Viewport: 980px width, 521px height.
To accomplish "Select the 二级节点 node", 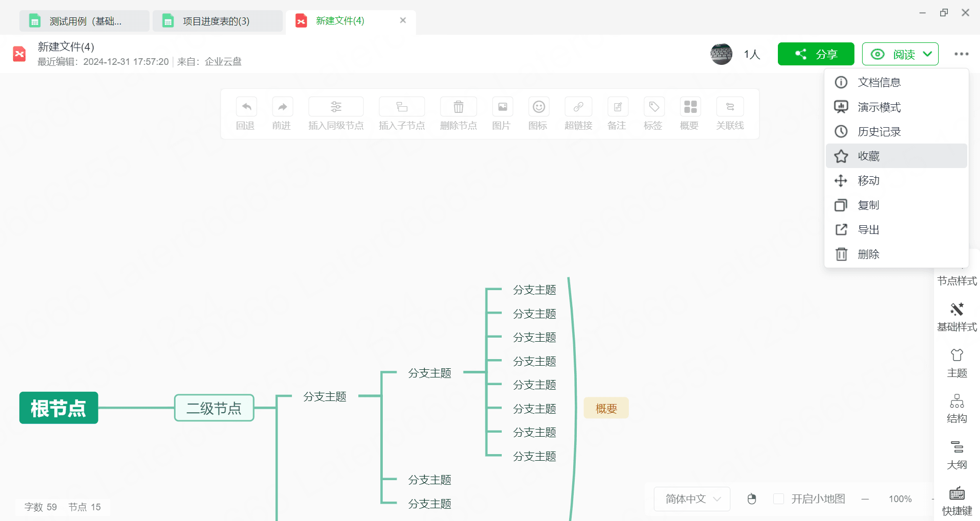I will (x=214, y=408).
